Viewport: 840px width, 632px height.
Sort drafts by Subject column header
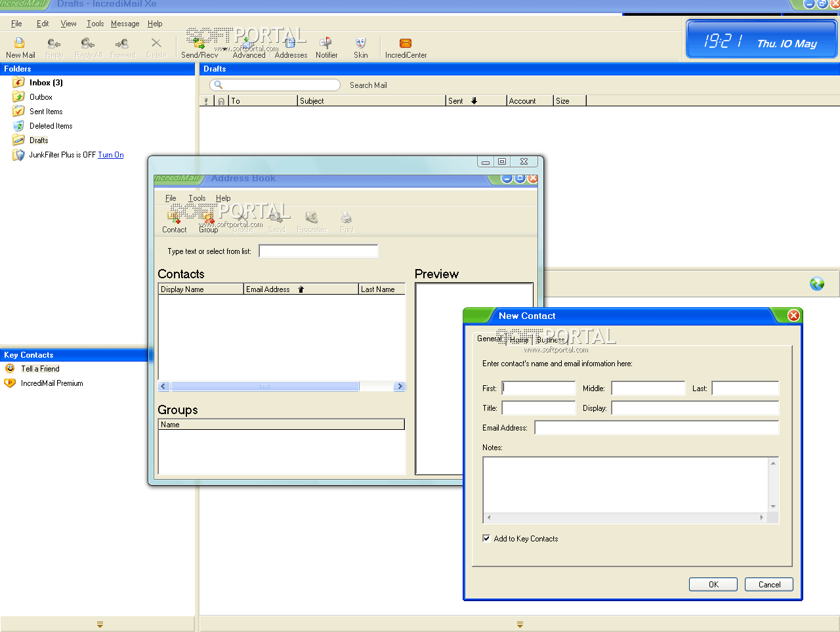tap(371, 101)
